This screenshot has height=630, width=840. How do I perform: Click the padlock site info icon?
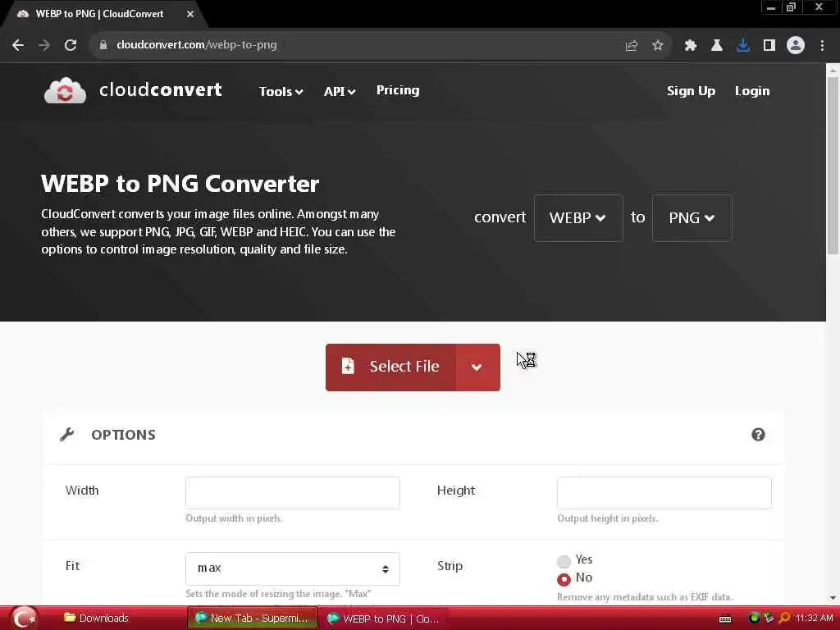click(103, 45)
